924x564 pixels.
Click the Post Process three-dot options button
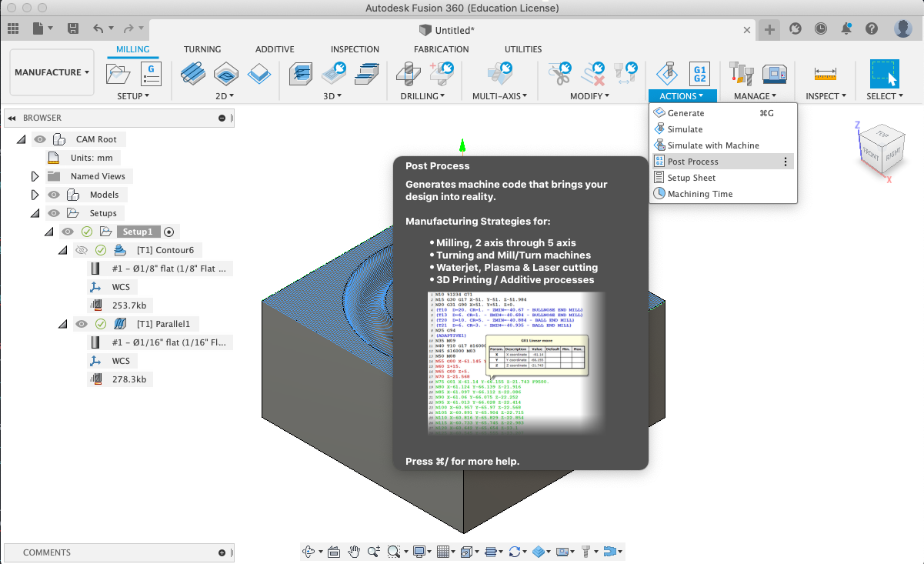coord(786,162)
